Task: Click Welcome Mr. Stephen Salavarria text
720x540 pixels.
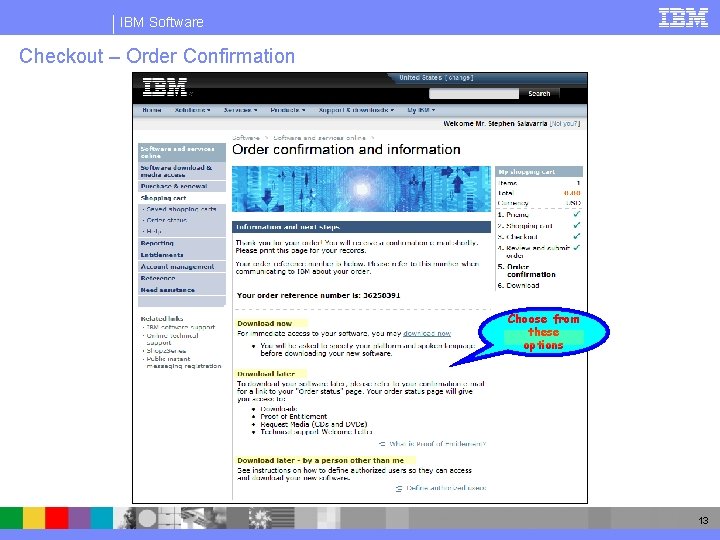Action: click(495, 124)
